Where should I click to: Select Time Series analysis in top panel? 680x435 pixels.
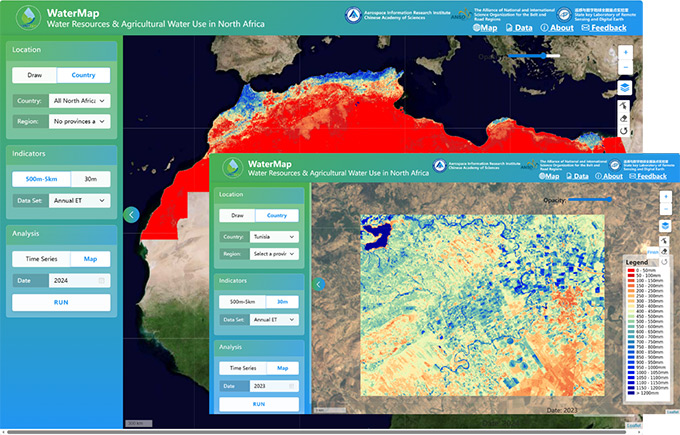pyautogui.click(x=34, y=258)
